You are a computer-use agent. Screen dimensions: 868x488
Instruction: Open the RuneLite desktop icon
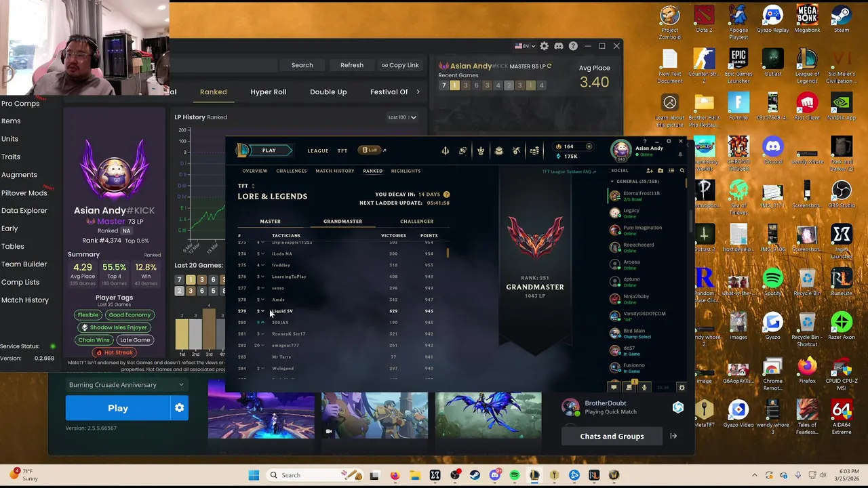point(842,282)
